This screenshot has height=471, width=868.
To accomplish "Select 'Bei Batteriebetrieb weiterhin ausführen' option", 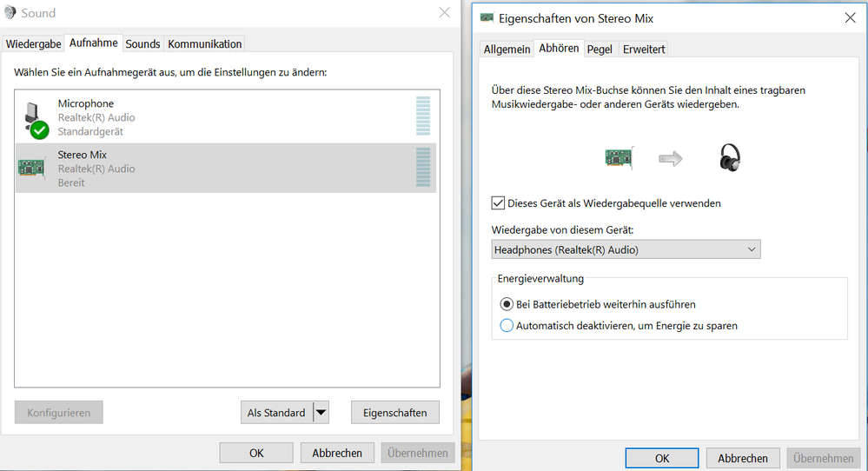I will tap(507, 304).
